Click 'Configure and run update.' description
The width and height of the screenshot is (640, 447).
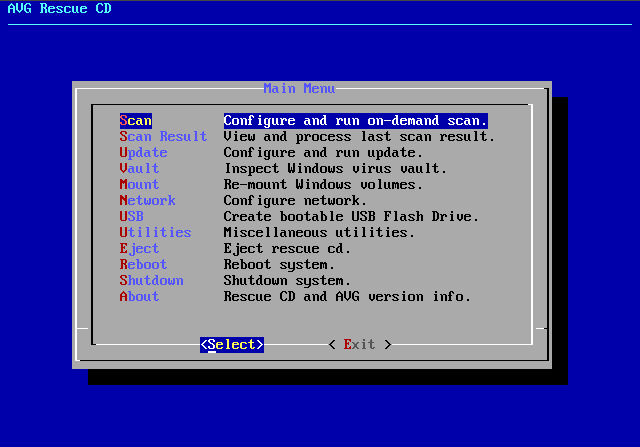tap(323, 153)
